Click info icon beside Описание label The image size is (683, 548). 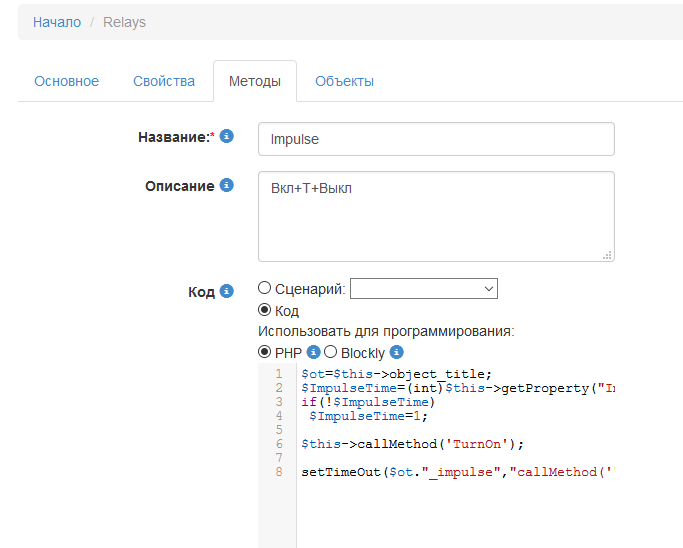pyautogui.click(x=227, y=186)
